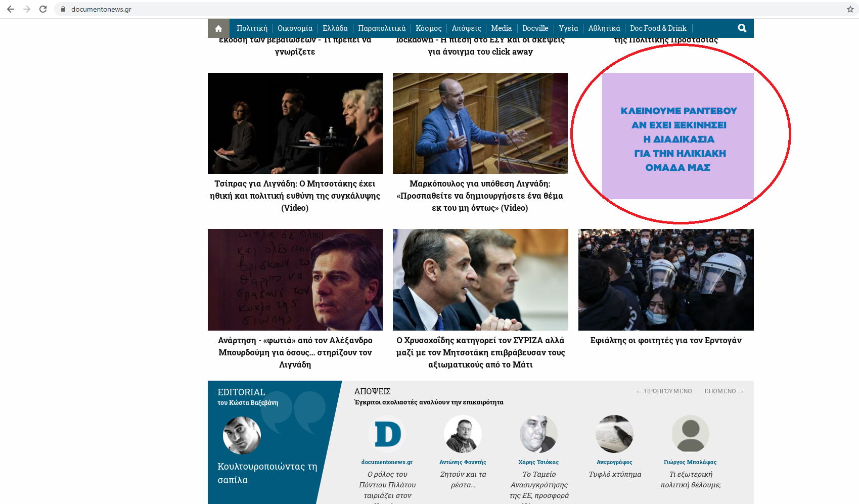Read Μαρκόπουλος για υπόθεση Λιγνάδη headline
Image resolution: width=859 pixels, height=504 pixels.
480,196
